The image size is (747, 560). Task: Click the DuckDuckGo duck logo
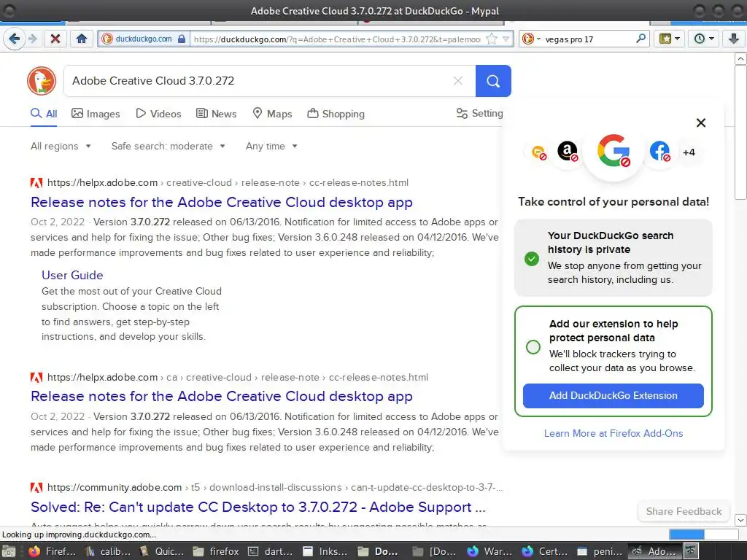coord(42,80)
